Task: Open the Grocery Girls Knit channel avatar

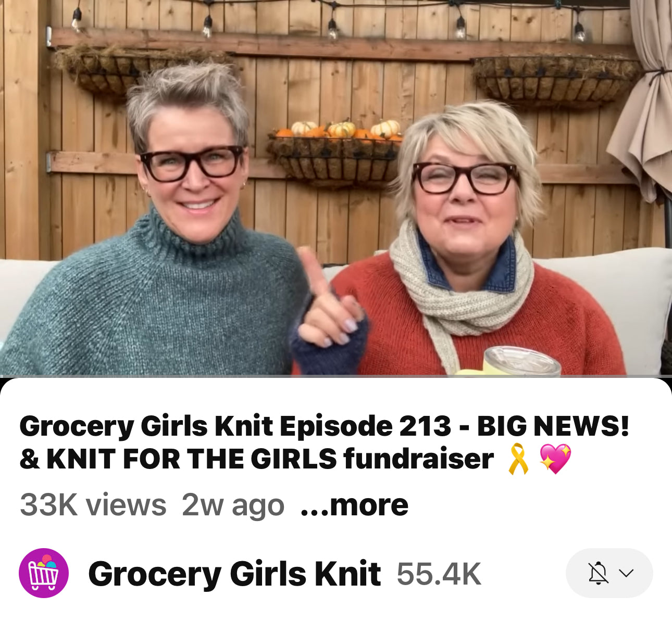Action: (x=44, y=573)
